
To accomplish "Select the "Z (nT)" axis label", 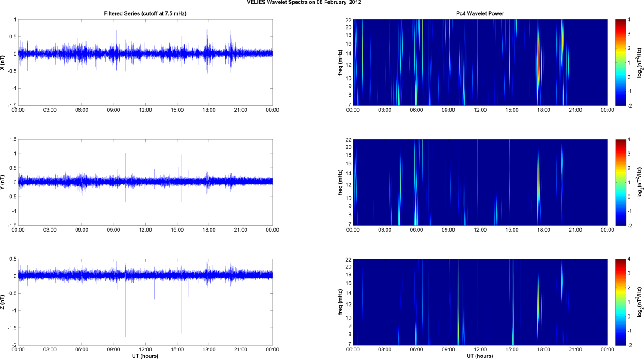I will tap(3, 302).
